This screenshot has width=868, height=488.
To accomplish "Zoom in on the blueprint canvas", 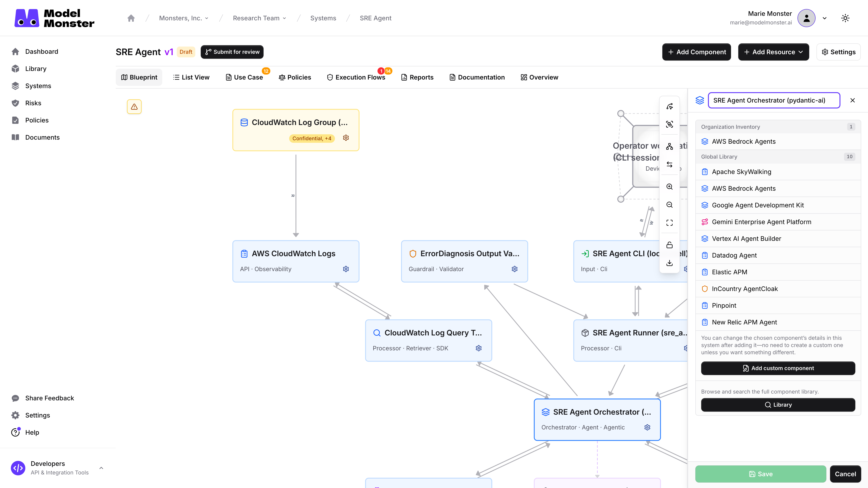I will point(669,187).
